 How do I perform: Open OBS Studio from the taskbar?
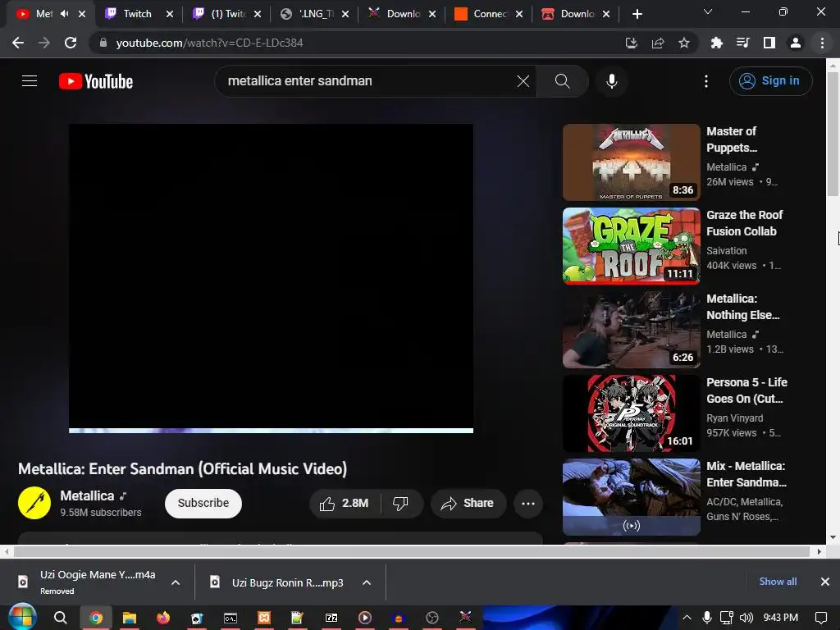pyautogui.click(x=432, y=618)
